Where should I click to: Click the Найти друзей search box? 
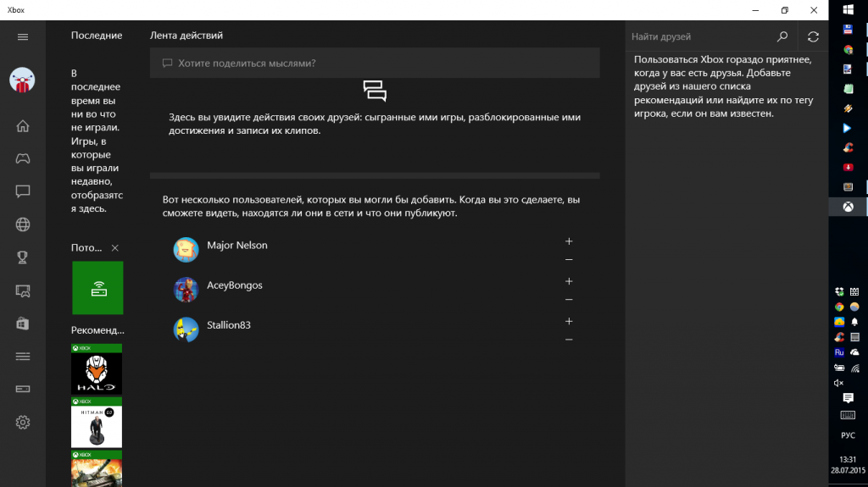tap(699, 36)
